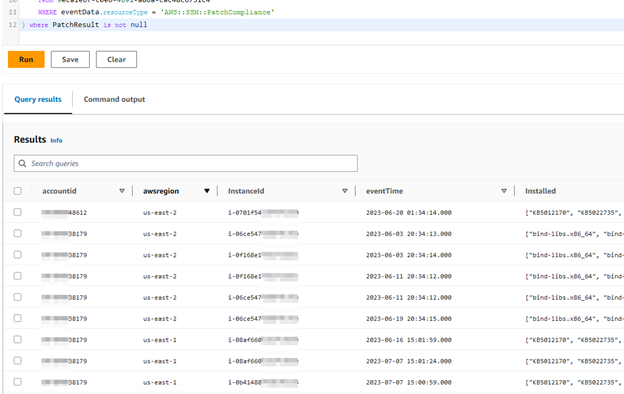Screen dimensions: 624x394
Task: Run the SQL query
Action: coord(26,59)
